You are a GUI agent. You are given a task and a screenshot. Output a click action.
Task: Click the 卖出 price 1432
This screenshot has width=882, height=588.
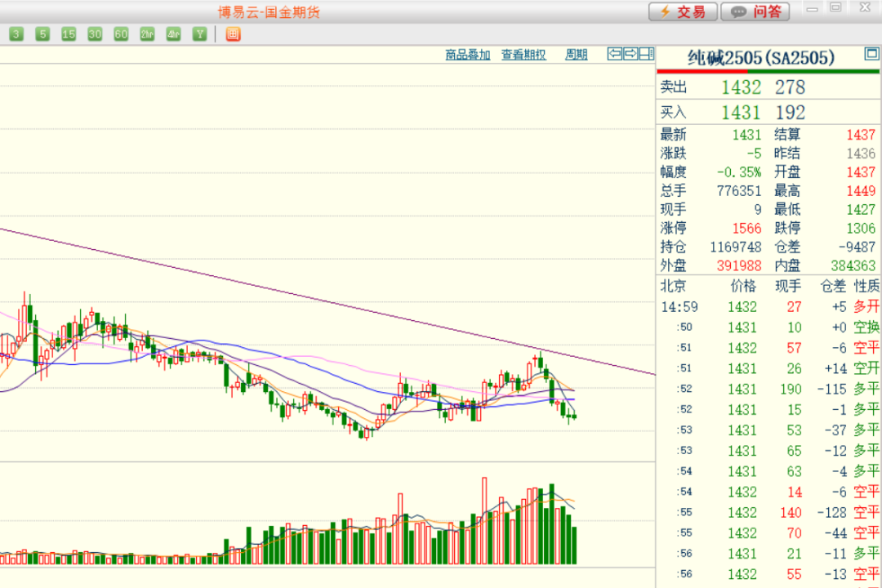(x=741, y=87)
